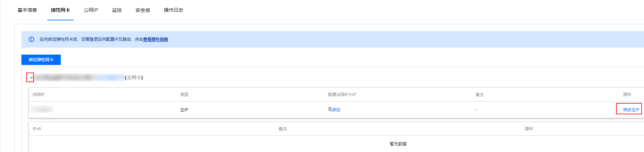Select the 主IP type cell
Viewport: 644px width, 152px height.
click(184, 110)
